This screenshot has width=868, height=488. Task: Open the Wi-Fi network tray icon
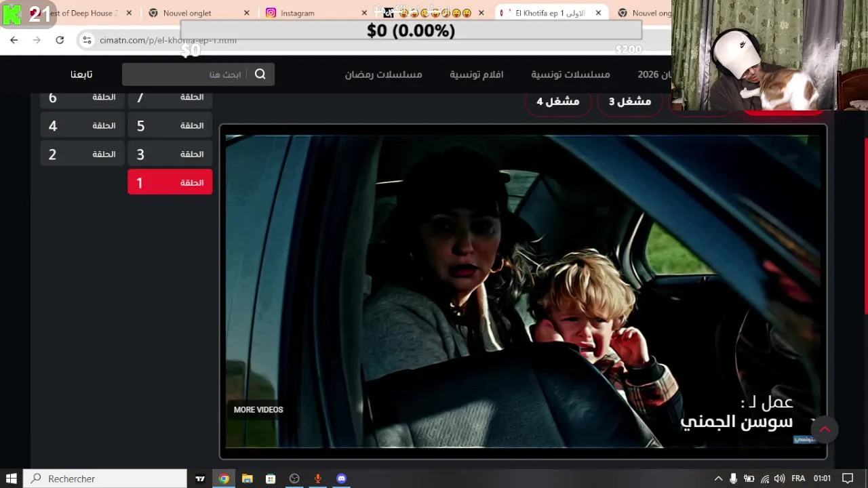[765, 479]
